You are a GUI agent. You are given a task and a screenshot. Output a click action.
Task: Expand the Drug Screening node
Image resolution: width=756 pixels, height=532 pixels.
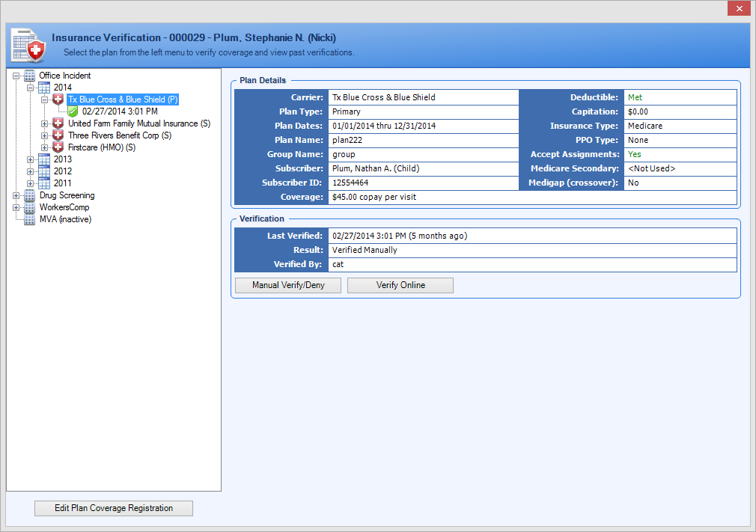(x=16, y=195)
